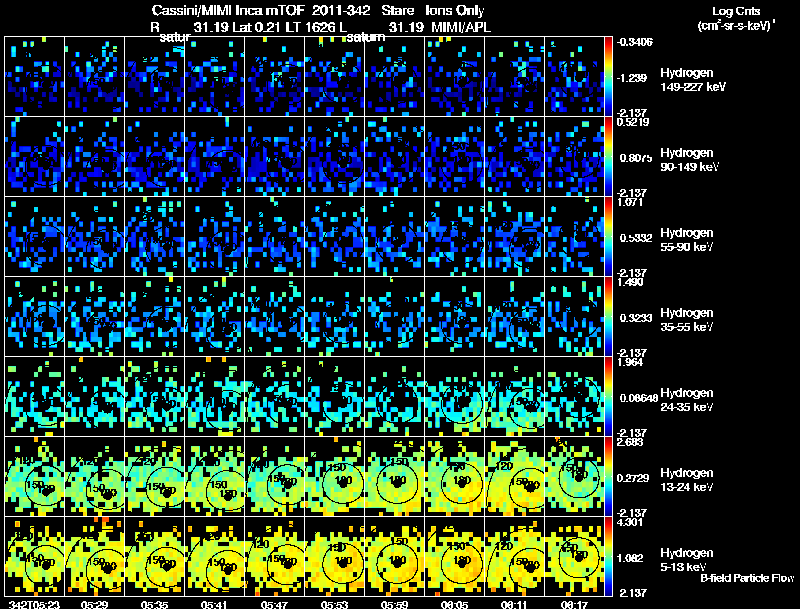The height and width of the screenshot is (609, 800).
Task: Click the Log Cnts units header
Action: coord(734,18)
